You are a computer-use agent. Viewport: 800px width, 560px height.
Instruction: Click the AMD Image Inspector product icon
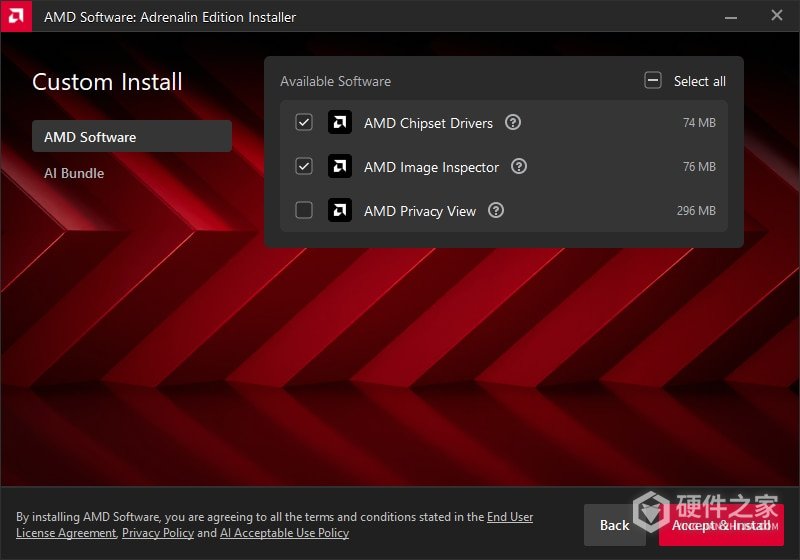340,166
